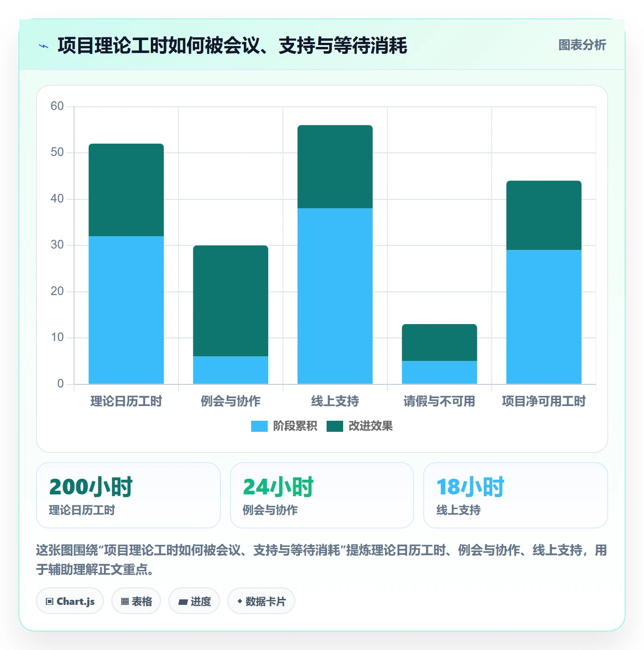The width and height of the screenshot is (644, 650).
Task: Click the 18小时 stat value
Action: (x=470, y=487)
